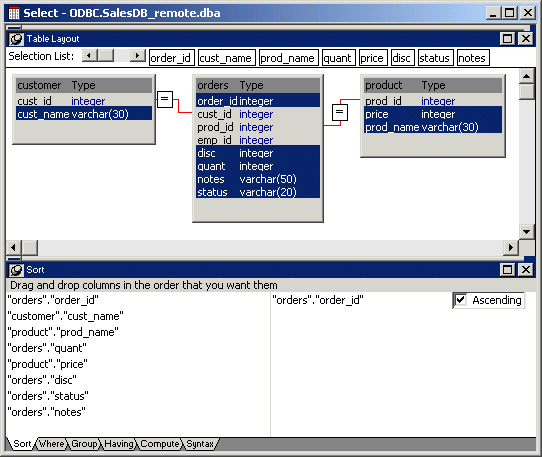This screenshot has width=542, height=457.
Task: Click vertical scrollbar down arrow
Action: pos(527,231)
